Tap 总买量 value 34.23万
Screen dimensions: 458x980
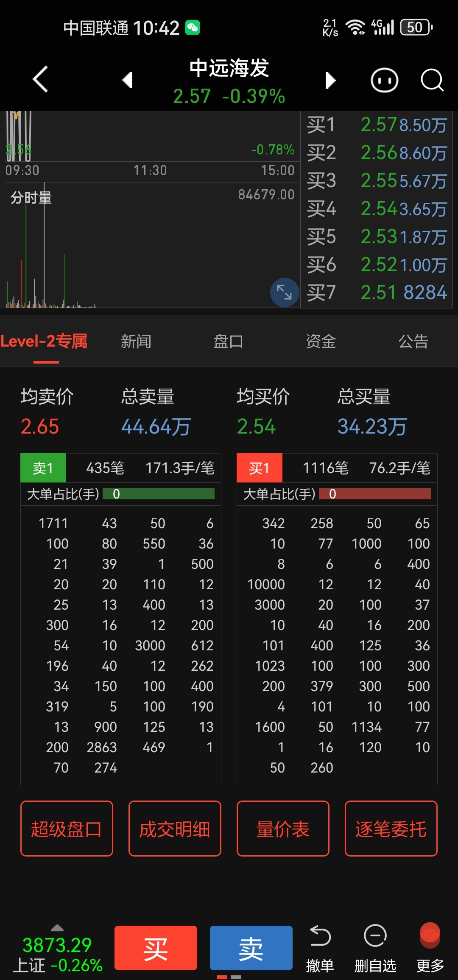(x=372, y=426)
